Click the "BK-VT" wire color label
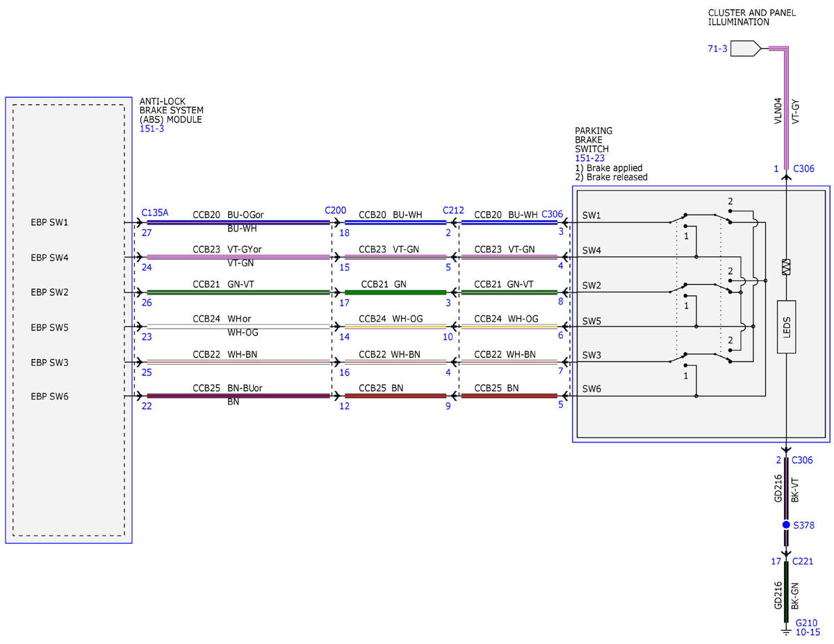The height and width of the screenshot is (644, 834). [x=796, y=489]
